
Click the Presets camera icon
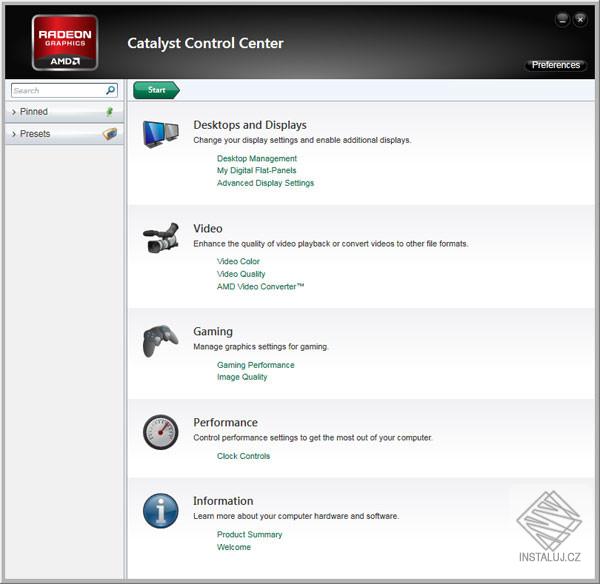tap(110, 134)
